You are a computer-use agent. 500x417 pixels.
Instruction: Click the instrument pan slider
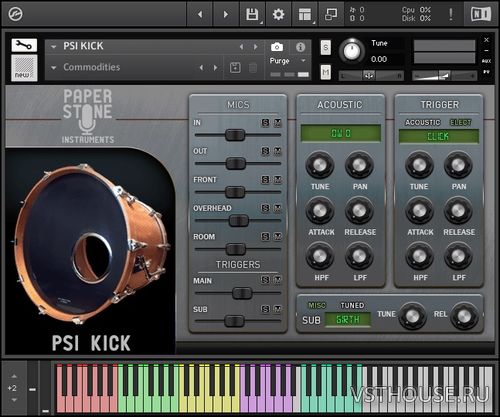pyautogui.click(x=371, y=76)
